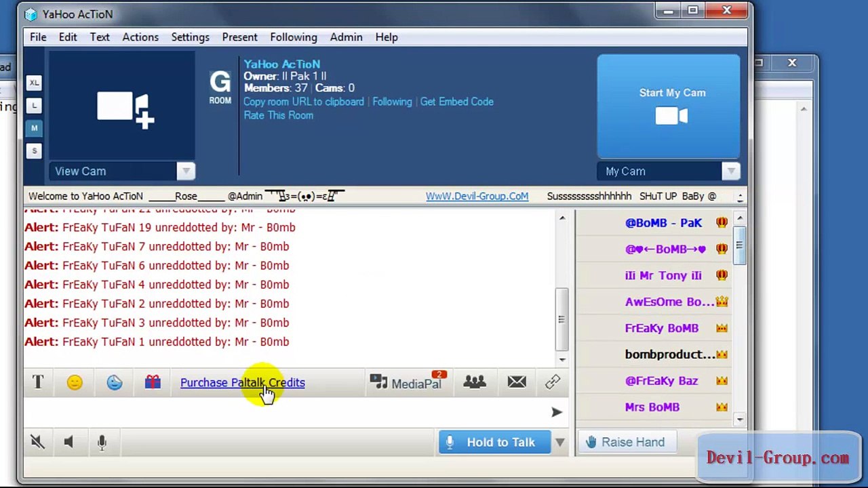868x488 pixels.
Task: Open the Actions menu
Action: pos(140,37)
